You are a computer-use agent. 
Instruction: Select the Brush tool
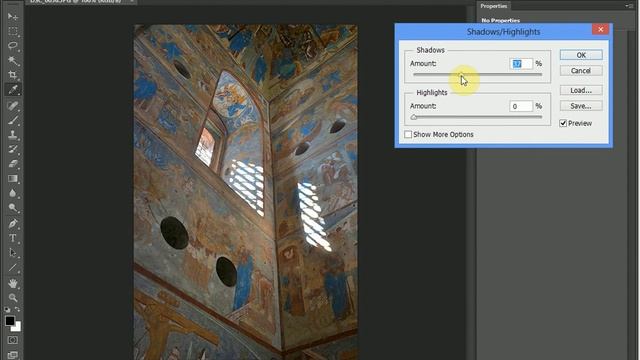point(13,120)
